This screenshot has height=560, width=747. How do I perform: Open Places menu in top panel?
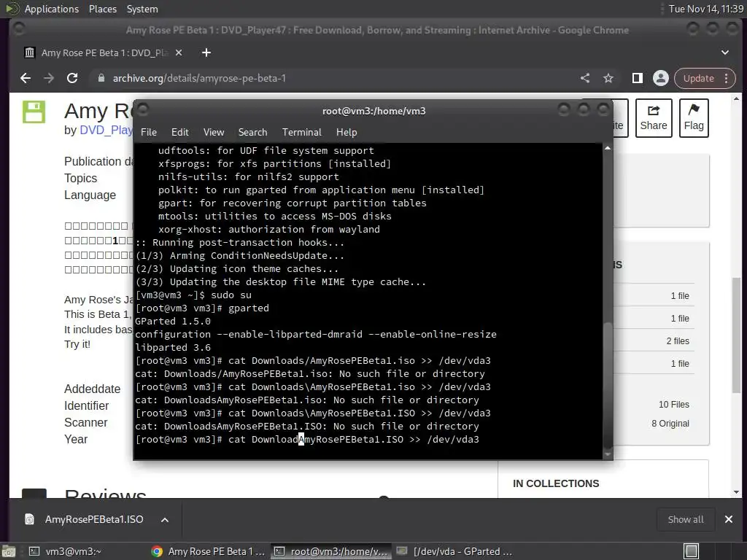102,9
